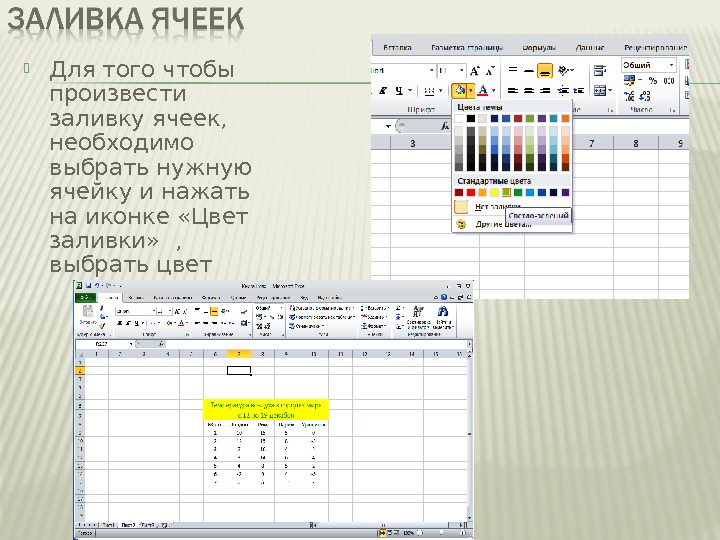Open the font size dropdown in upper ribbon

[x=461, y=70]
